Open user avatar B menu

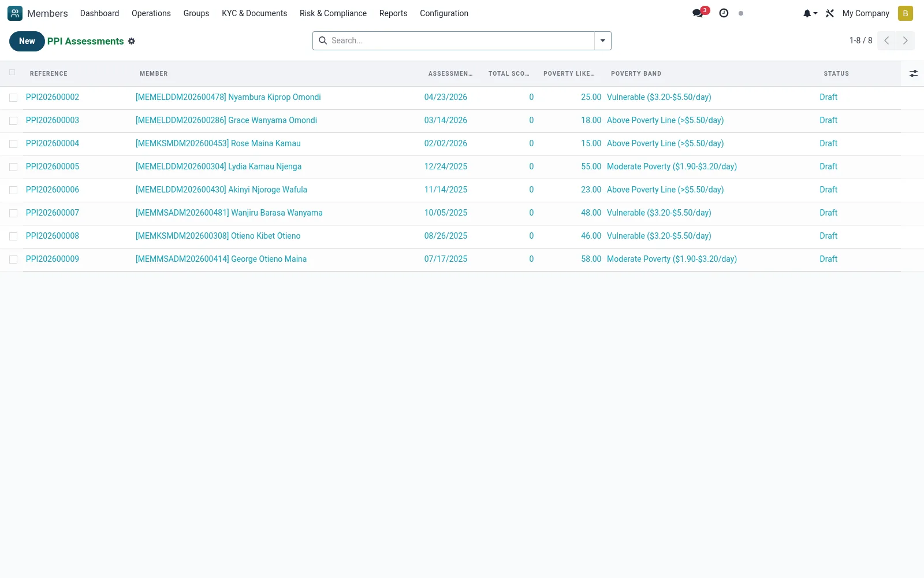point(906,13)
